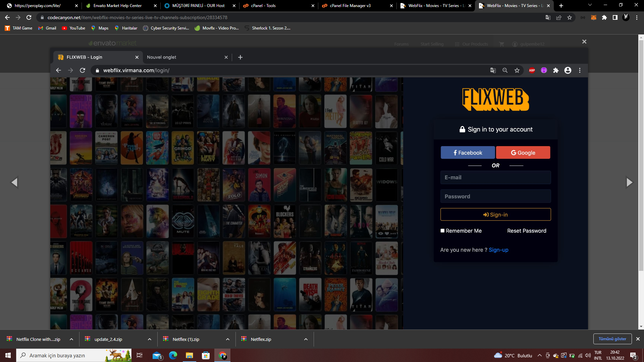Screen dimensions: 644x362
Task: Go back in outer Chrome browser
Action: tap(7, 17)
